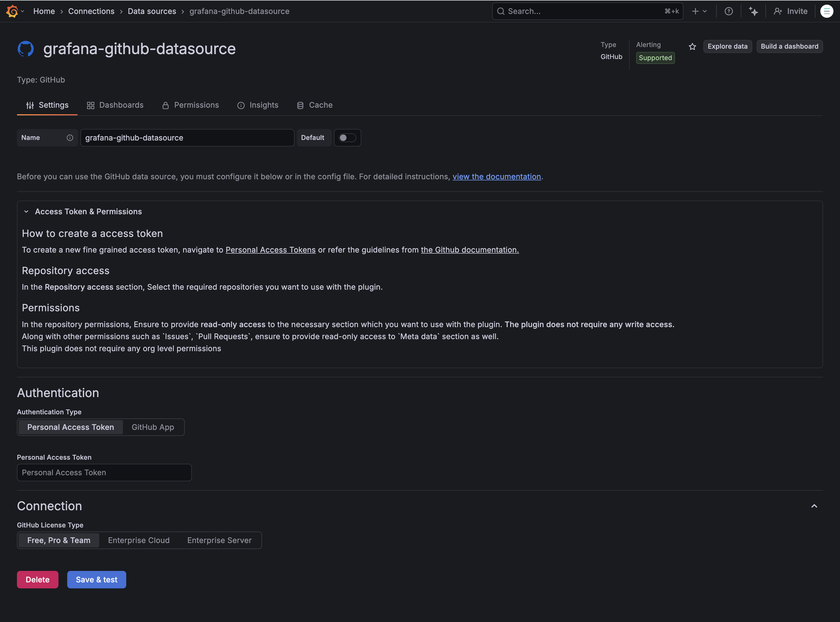Click the Personal Access Token input field
Screen dimensions: 840x622
pos(104,473)
